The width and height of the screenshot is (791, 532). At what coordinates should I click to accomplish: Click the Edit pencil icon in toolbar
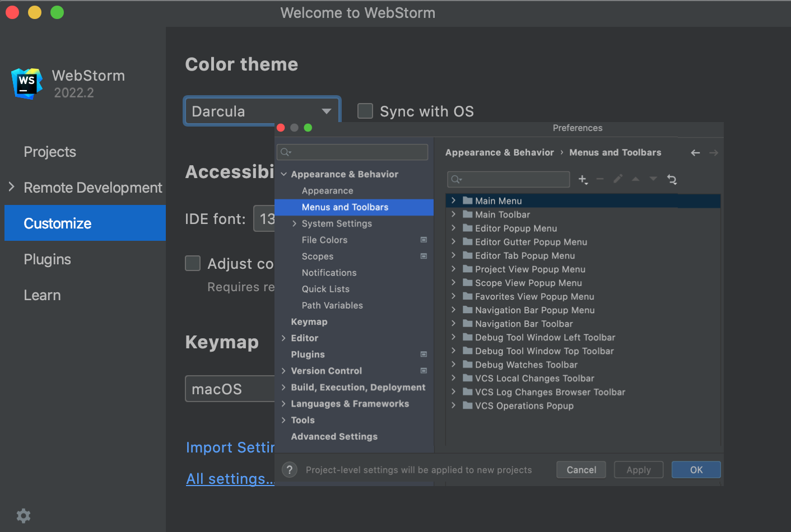pos(618,179)
